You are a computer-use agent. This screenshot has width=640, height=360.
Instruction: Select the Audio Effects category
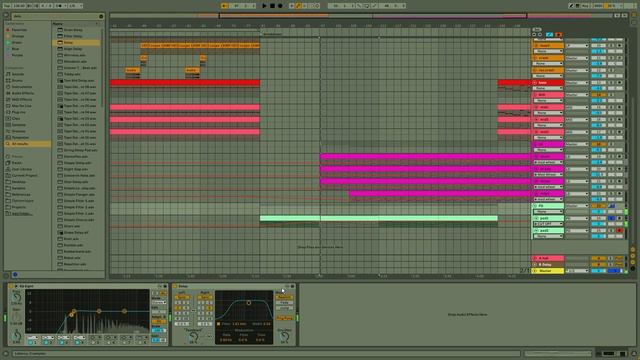click(22, 93)
